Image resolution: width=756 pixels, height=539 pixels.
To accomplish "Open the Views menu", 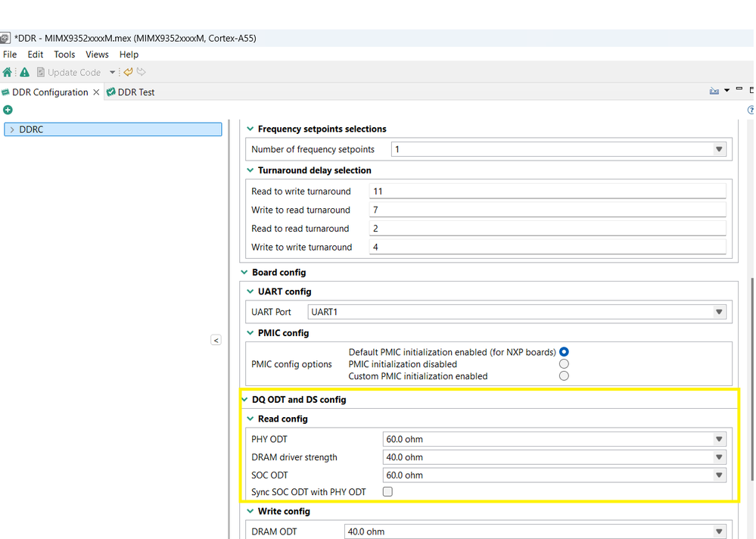I will coord(97,55).
